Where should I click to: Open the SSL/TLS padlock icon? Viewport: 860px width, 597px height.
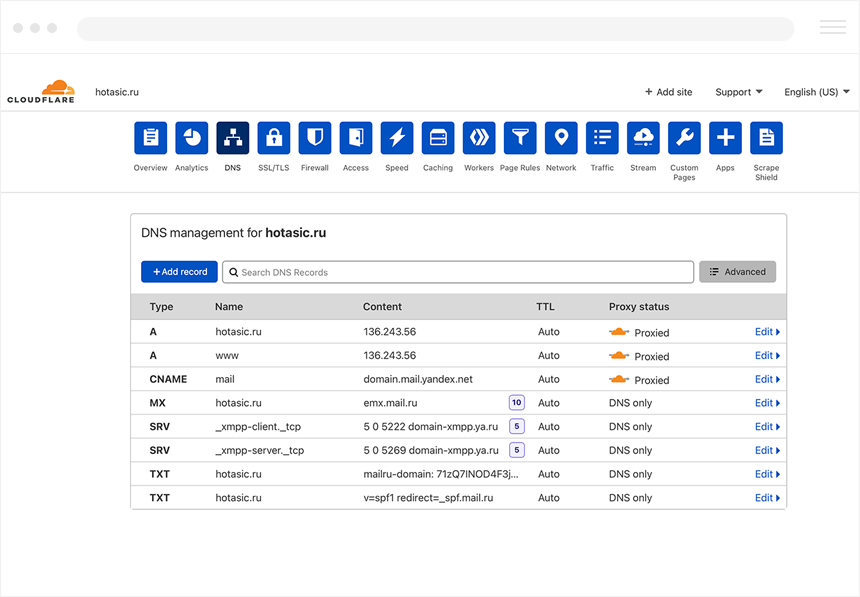point(274,138)
